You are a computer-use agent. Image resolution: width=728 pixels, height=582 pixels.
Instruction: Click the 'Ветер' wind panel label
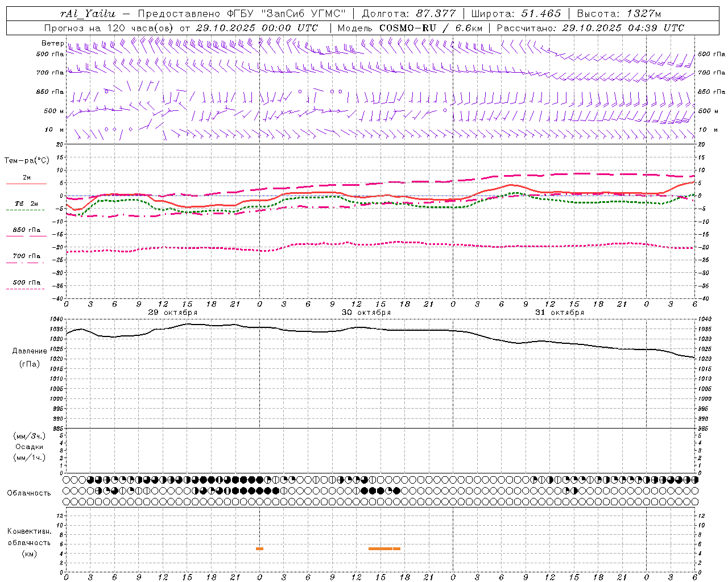tap(52, 43)
